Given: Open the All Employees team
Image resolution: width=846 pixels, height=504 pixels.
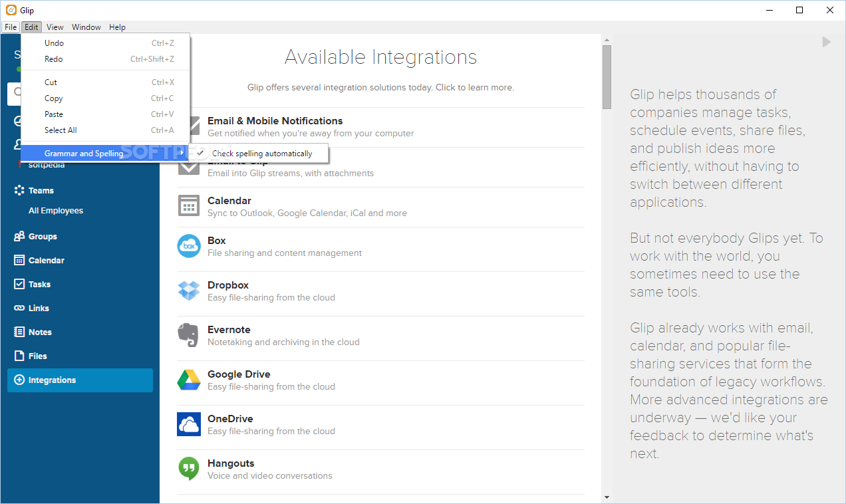Looking at the screenshot, I should click(x=56, y=211).
